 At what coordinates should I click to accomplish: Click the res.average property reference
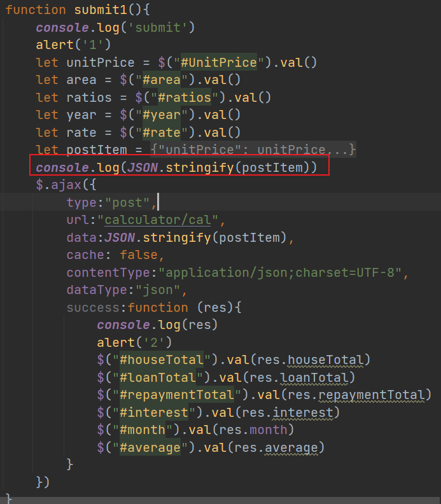pyautogui.click(x=276, y=448)
